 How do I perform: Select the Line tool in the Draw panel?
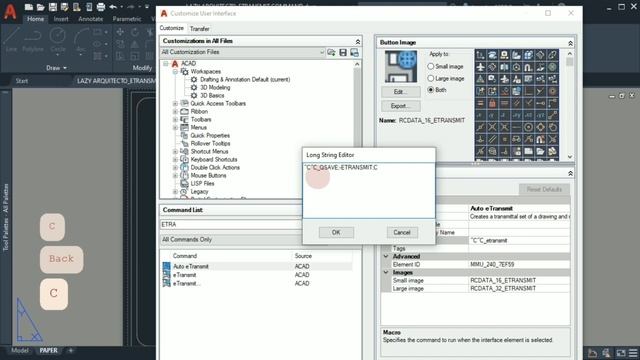11,40
